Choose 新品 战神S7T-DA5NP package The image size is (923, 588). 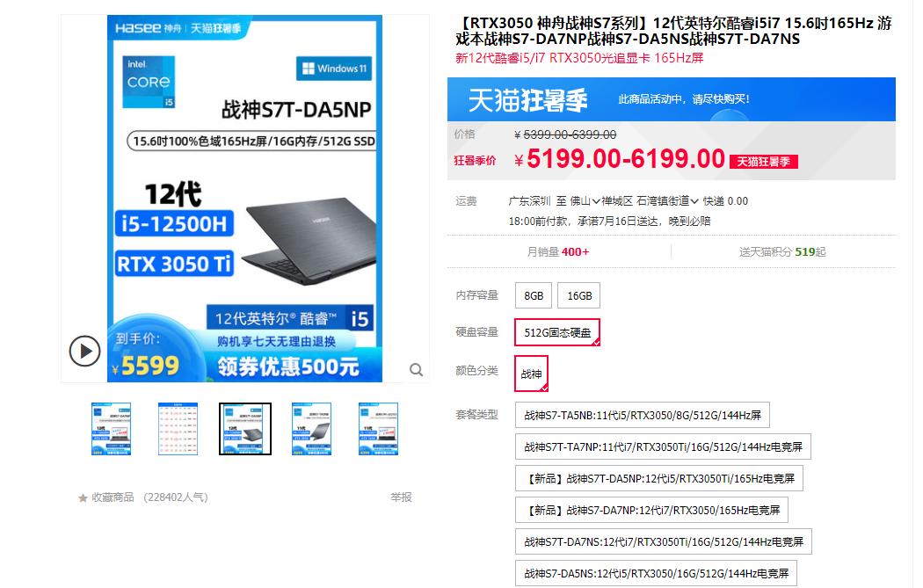pyautogui.click(x=658, y=478)
